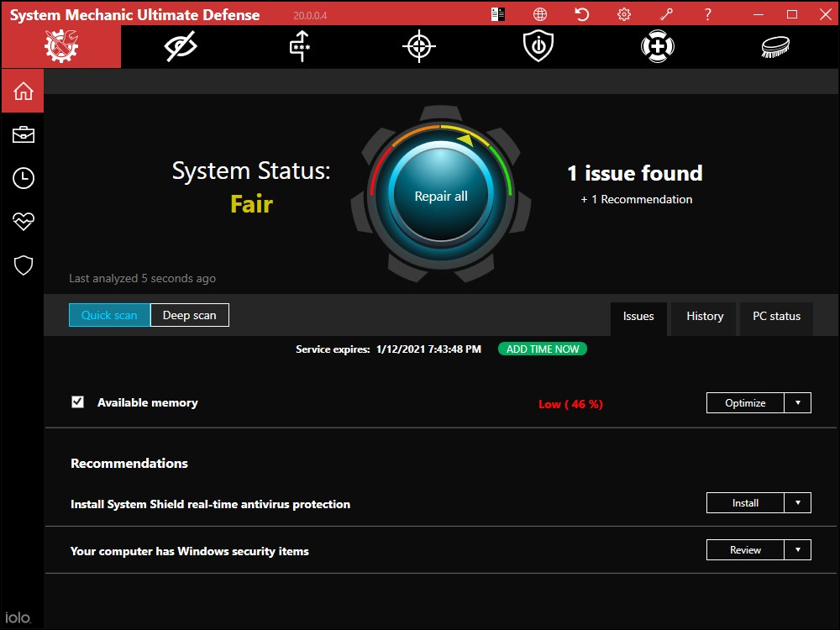Click the news panel icon in title bar
The image size is (840, 630).
point(497,14)
